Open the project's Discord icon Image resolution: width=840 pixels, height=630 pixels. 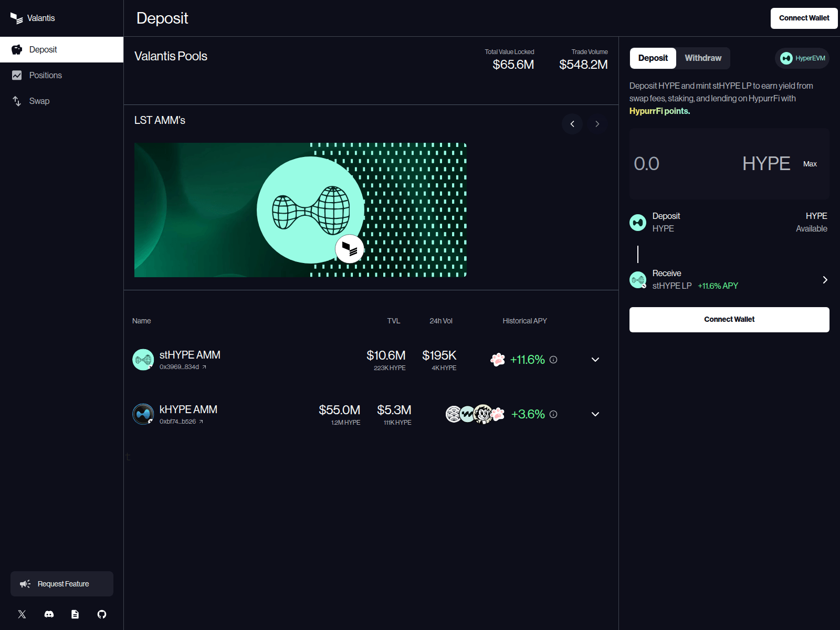[x=48, y=614]
